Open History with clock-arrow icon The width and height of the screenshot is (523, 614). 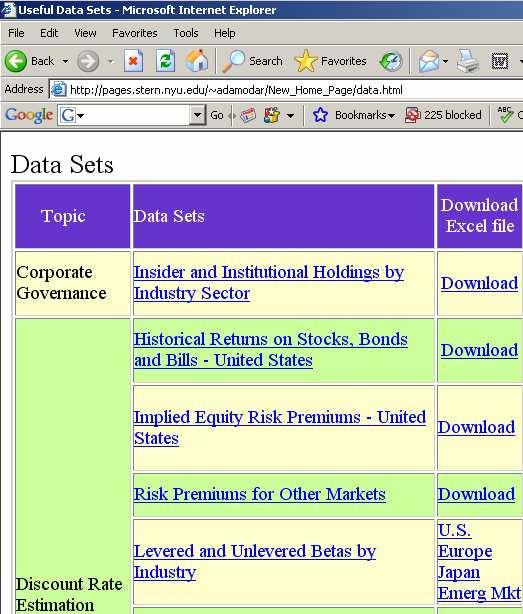[391, 61]
